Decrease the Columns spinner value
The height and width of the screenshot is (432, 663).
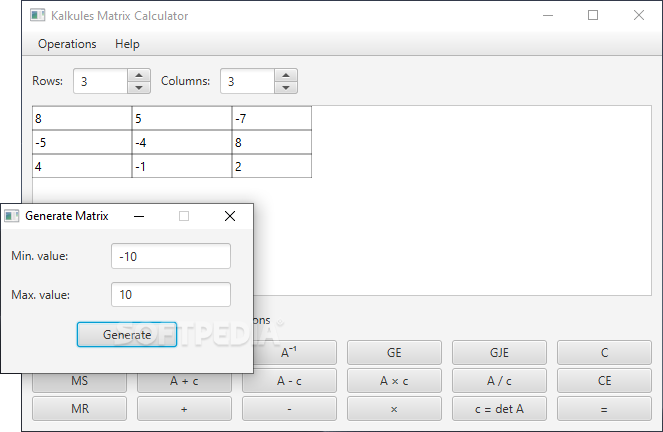click(x=286, y=87)
